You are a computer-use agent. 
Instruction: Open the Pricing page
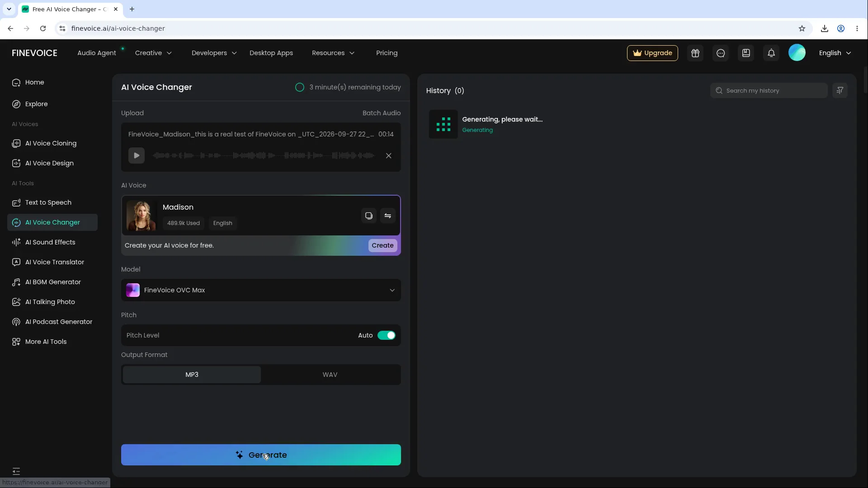click(387, 53)
